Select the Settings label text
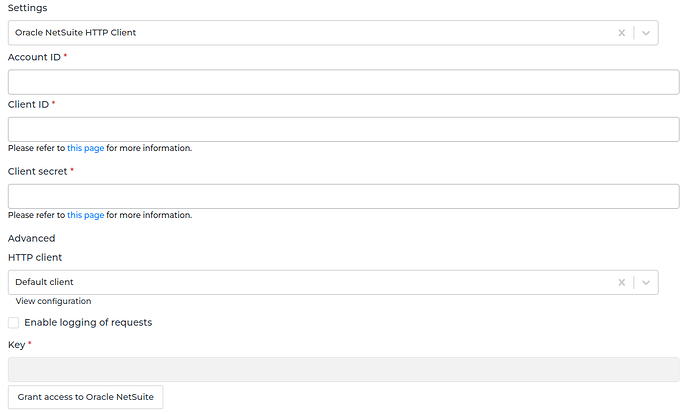This screenshot has height=414, width=690. 27,8
